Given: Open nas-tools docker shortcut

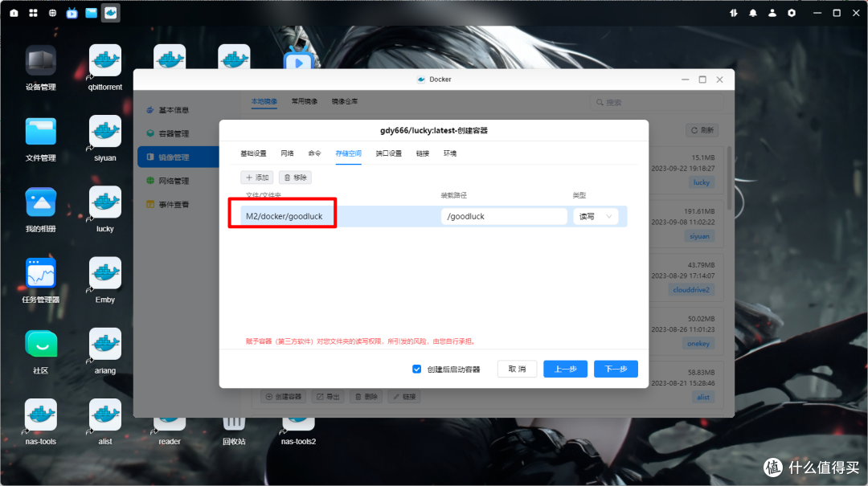Looking at the screenshot, I should coord(40,415).
